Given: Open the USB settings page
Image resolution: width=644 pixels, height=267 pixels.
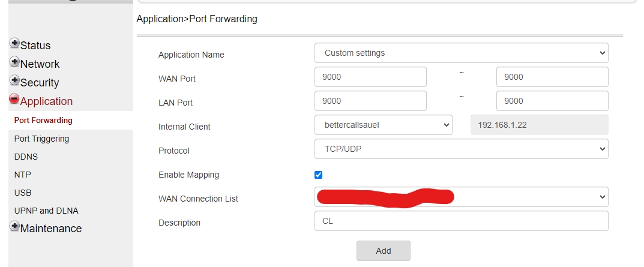Looking at the screenshot, I should point(23,193).
